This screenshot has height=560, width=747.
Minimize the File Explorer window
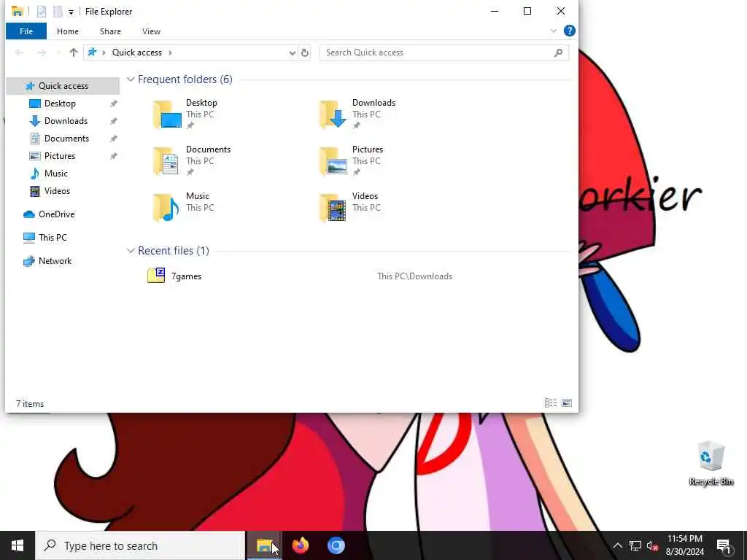click(495, 12)
